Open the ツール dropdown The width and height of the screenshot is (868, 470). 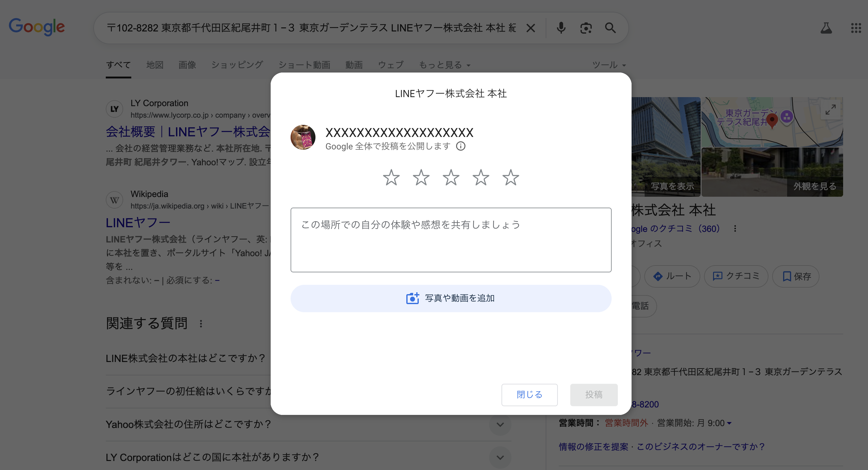pyautogui.click(x=609, y=65)
